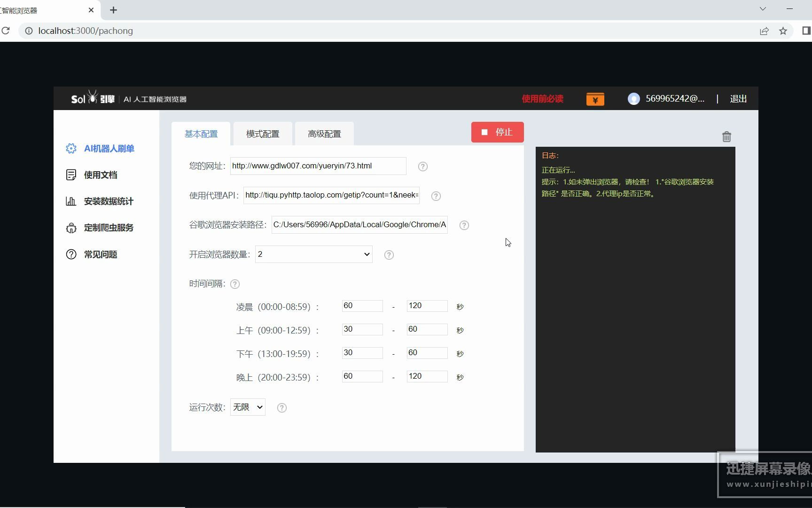The height and width of the screenshot is (508, 812).
Task: Click the browser address bar localhost:3000/pachong
Action: tap(86, 31)
